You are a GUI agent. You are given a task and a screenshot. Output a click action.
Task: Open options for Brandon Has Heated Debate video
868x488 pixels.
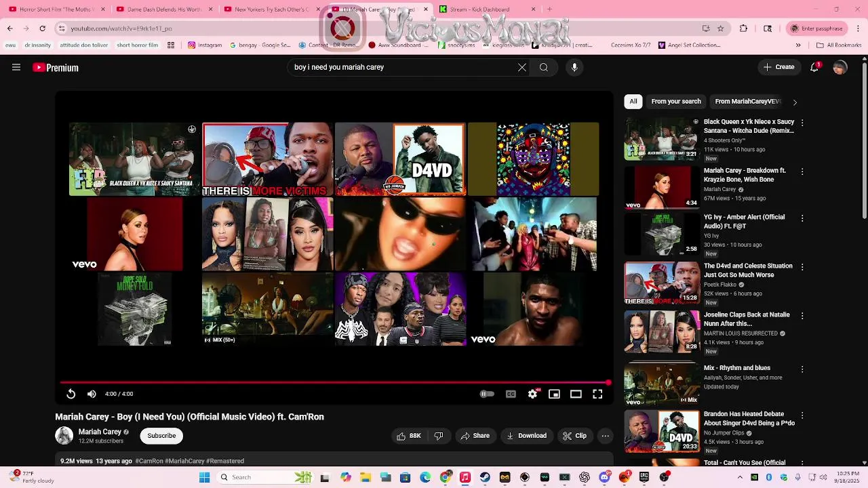point(802,415)
